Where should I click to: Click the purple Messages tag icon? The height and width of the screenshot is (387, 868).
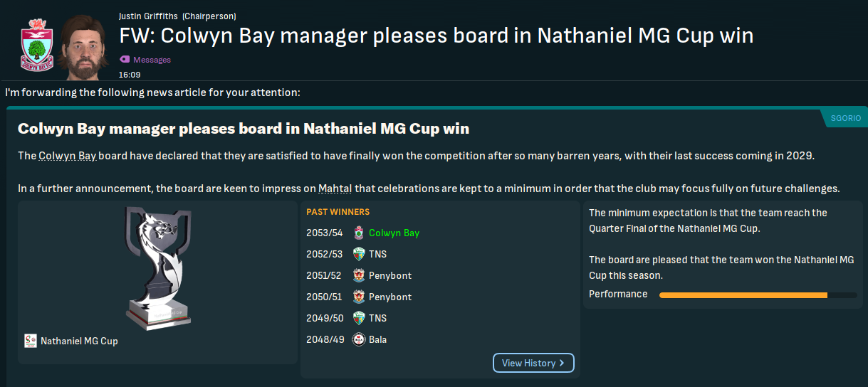pos(125,60)
